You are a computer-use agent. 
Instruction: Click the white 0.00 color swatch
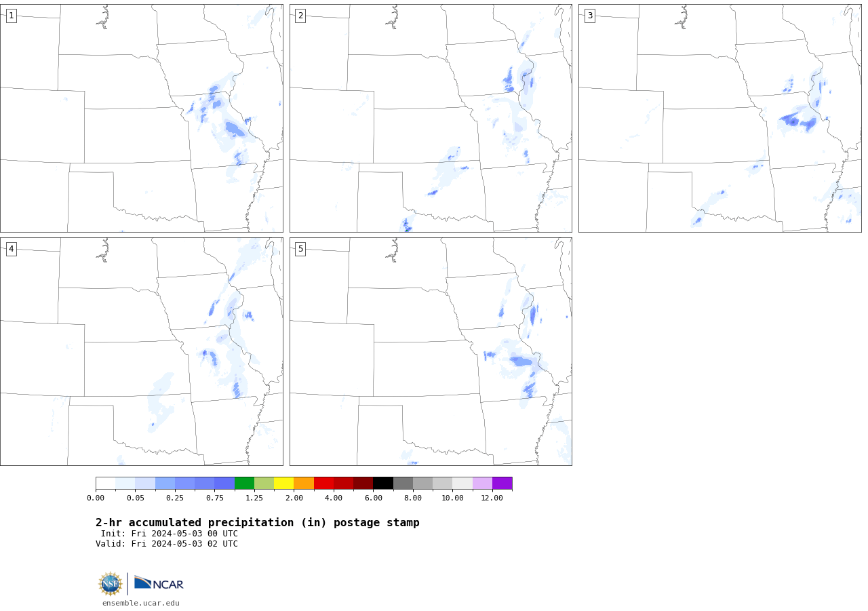tap(105, 484)
